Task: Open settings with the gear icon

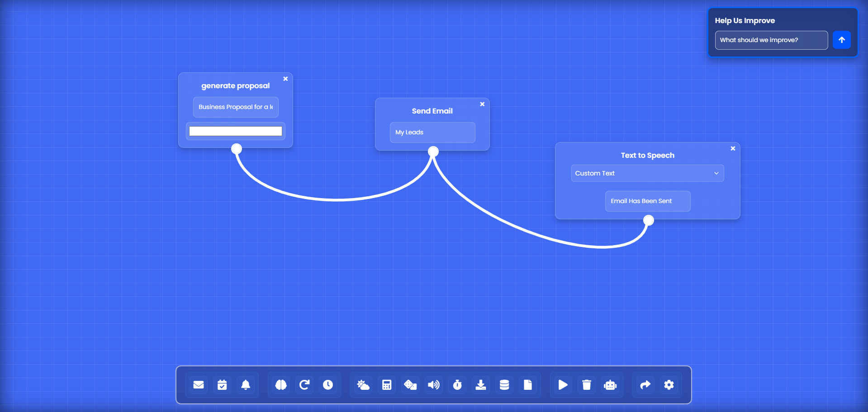Action: [x=669, y=385]
